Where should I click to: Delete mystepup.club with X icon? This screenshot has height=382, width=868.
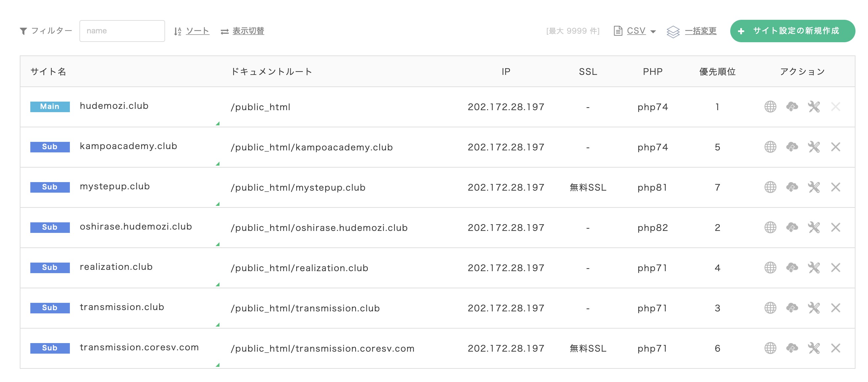point(836,187)
